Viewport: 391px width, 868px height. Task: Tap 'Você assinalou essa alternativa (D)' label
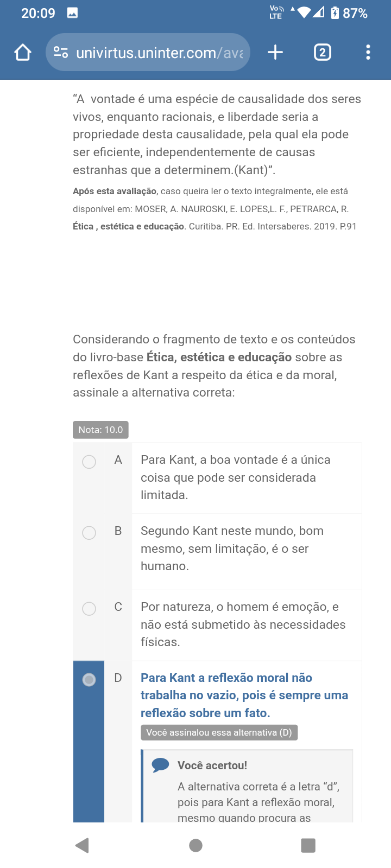tap(219, 732)
